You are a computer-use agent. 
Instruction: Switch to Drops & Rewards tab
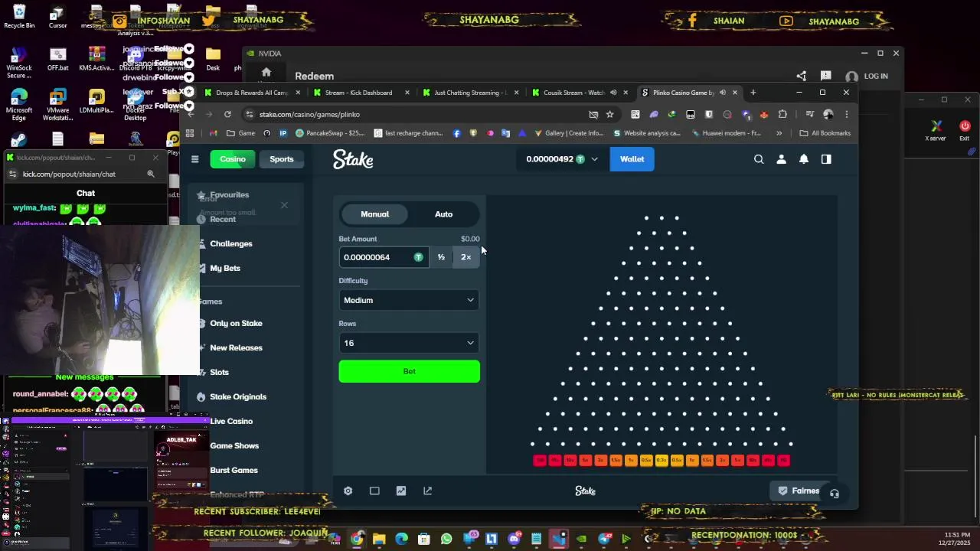(252, 93)
